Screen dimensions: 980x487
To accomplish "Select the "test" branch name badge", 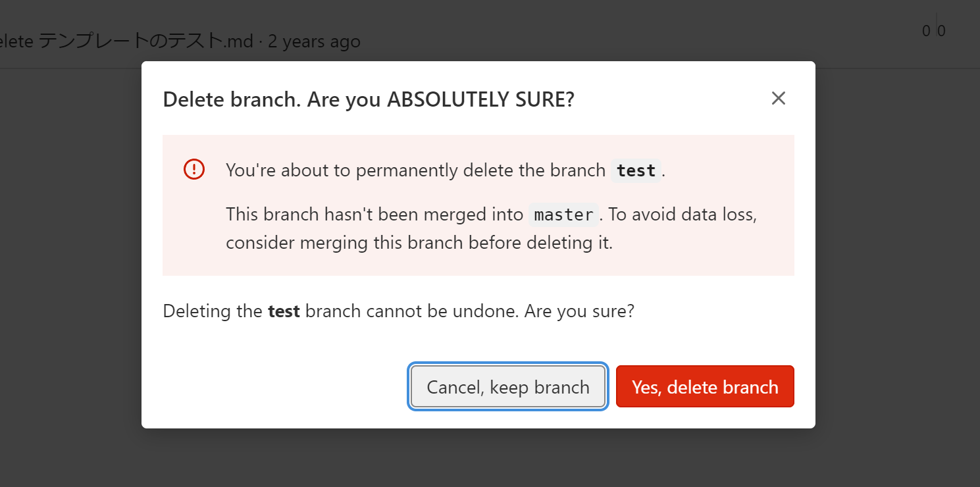I will pyautogui.click(x=635, y=170).
